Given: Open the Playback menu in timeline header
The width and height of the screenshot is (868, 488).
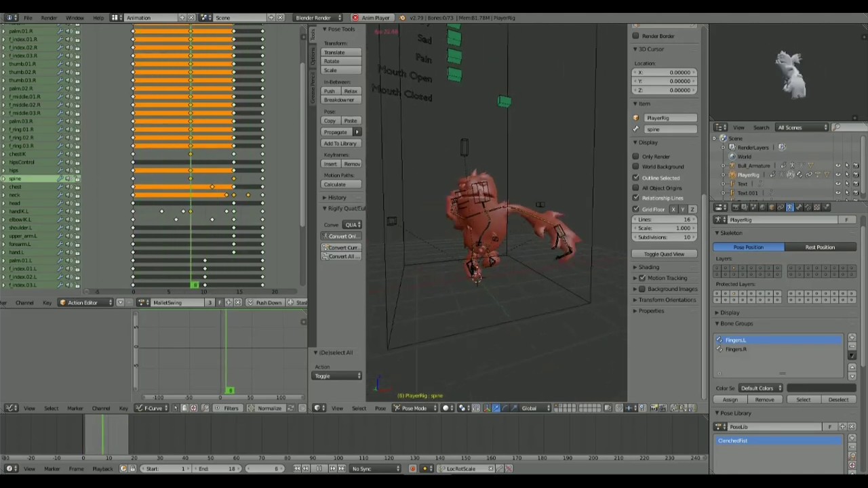Looking at the screenshot, I should click(102, 469).
